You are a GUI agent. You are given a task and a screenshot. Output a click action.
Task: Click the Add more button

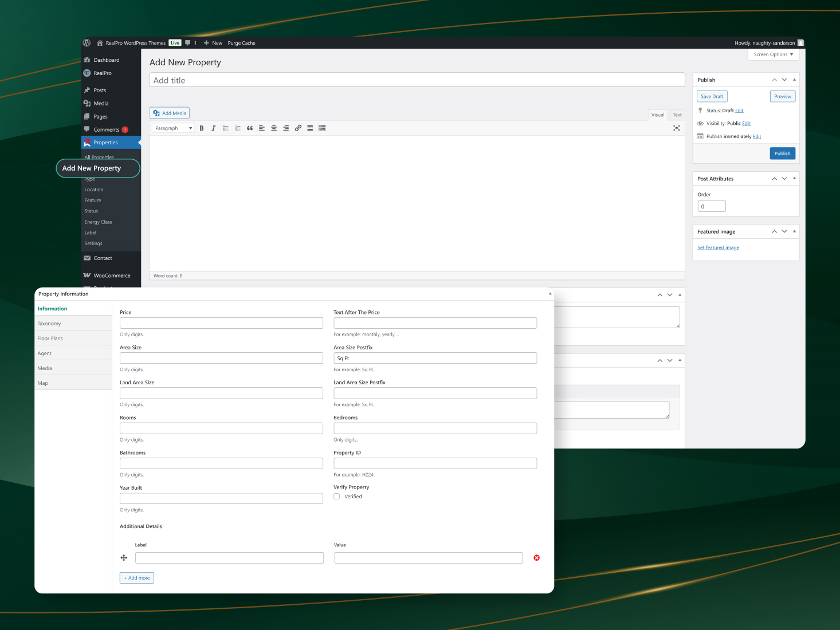coord(137,578)
